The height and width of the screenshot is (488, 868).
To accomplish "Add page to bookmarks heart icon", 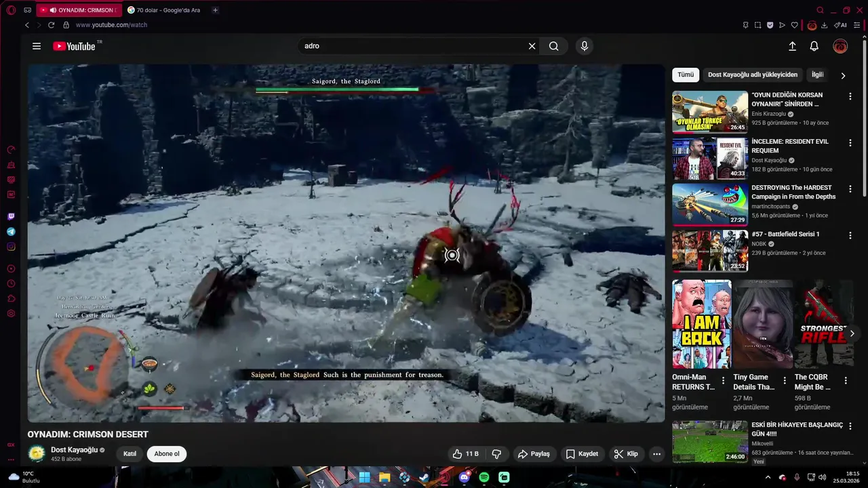I will pyautogui.click(x=795, y=25).
